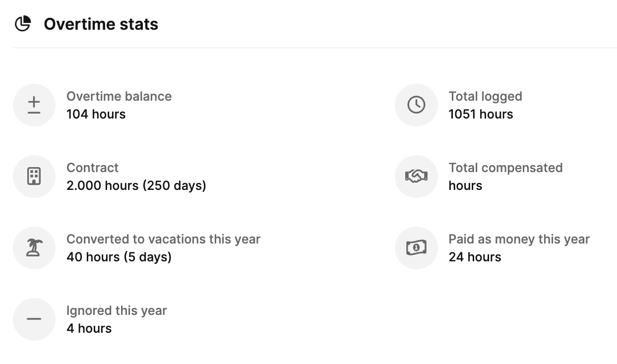The height and width of the screenshot is (364, 617).
Task: Click the pie chart icon beside Overtime stats
Action: pos(23,24)
